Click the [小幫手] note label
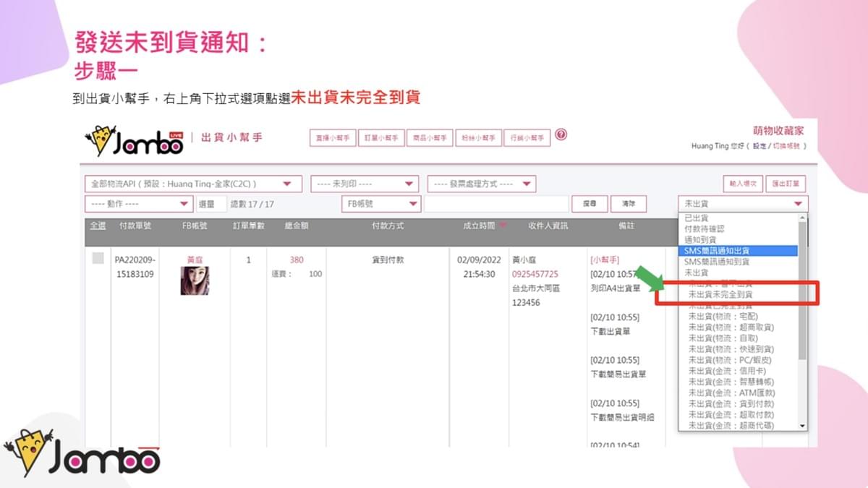Image resolution: width=868 pixels, height=488 pixels. [x=605, y=260]
